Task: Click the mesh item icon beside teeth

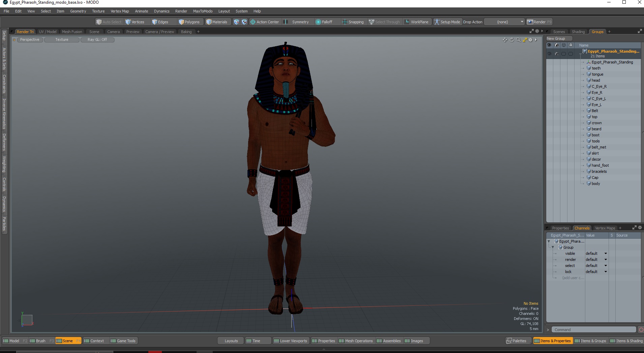Action: pyautogui.click(x=589, y=68)
